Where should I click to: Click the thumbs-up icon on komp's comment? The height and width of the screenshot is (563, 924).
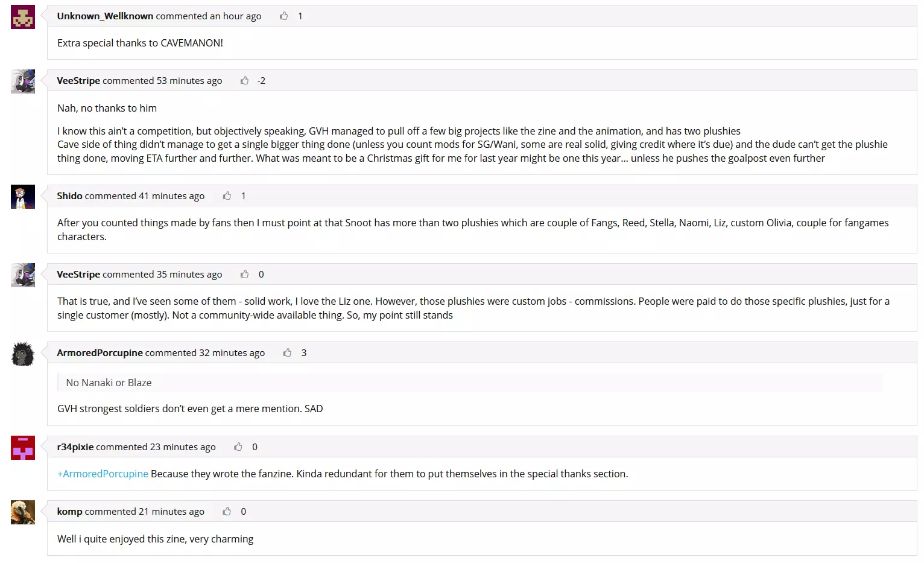(227, 511)
